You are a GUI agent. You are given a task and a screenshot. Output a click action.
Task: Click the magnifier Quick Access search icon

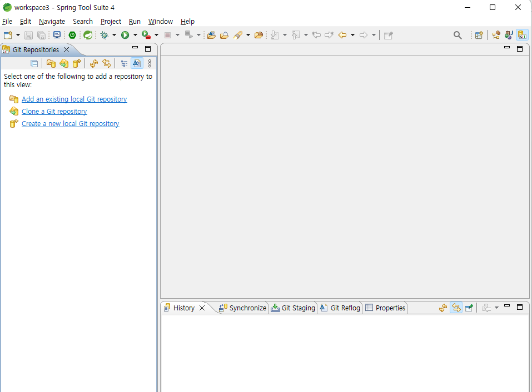click(x=458, y=35)
